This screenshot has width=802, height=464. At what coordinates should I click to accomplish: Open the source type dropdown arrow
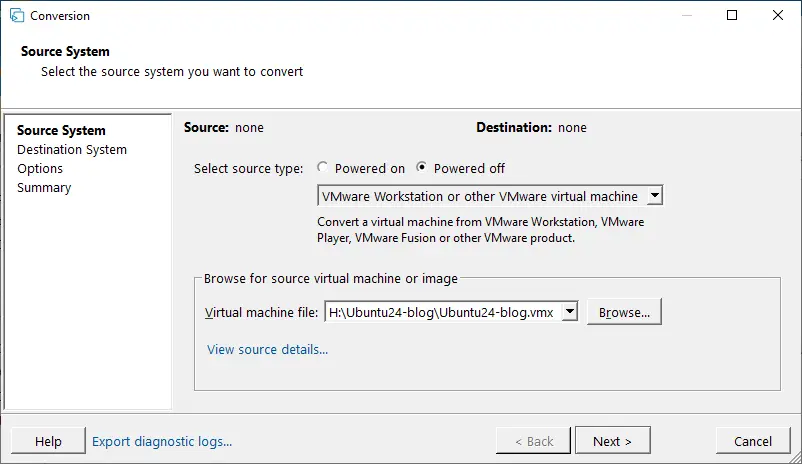tap(654, 195)
